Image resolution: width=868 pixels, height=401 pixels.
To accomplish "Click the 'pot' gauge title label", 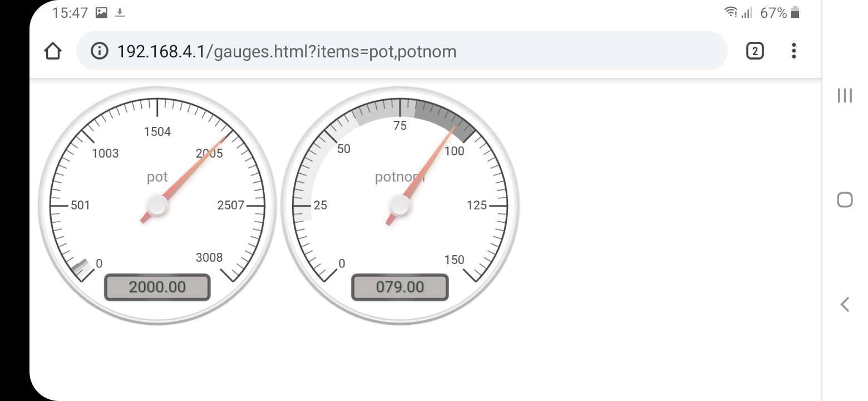I will pyautogui.click(x=157, y=177).
